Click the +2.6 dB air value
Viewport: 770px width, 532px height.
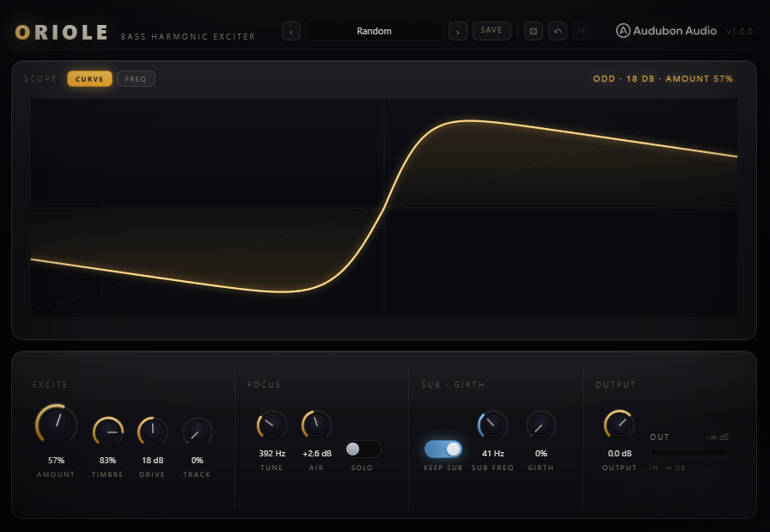(317, 454)
